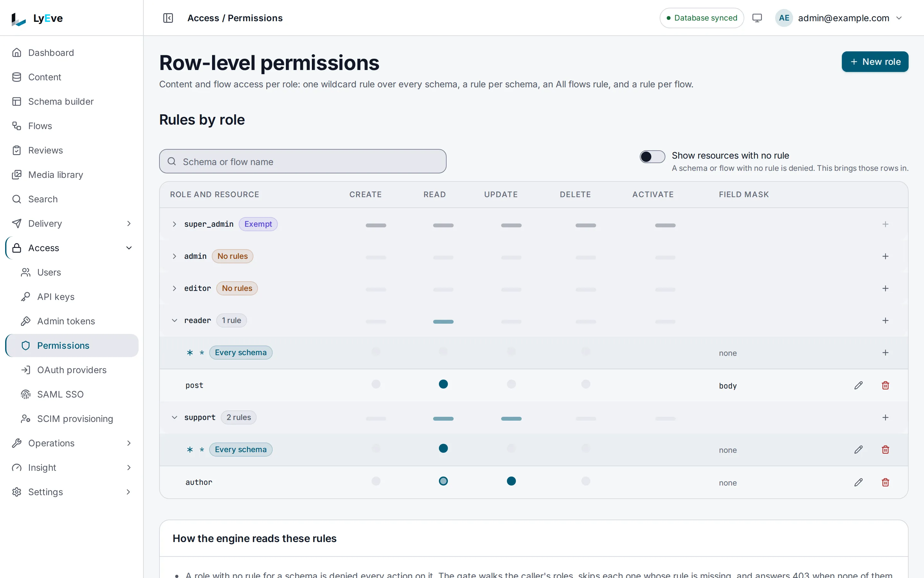Click the LyEve logo
Viewport: 924px width, 578px height.
click(37, 18)
